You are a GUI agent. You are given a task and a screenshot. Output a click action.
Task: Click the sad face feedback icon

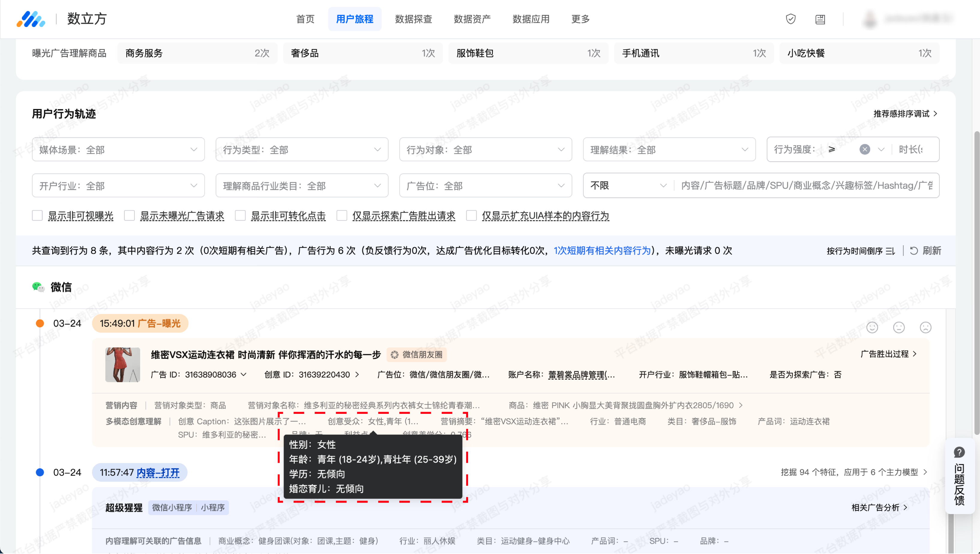click(925, 327)
